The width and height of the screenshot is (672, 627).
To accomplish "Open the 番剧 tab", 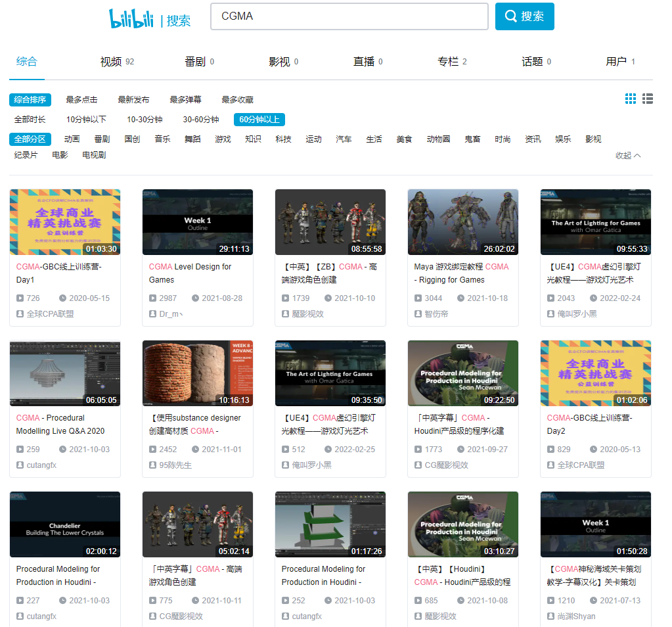I will [x=199, y=62].
